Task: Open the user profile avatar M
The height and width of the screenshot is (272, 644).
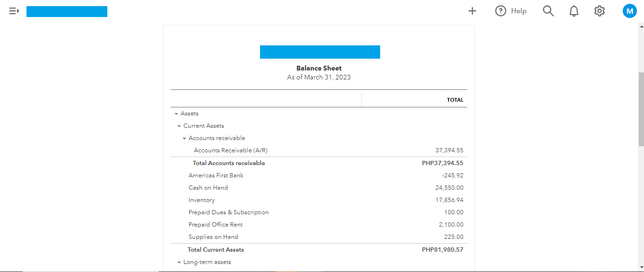Action: pos(629,11)
